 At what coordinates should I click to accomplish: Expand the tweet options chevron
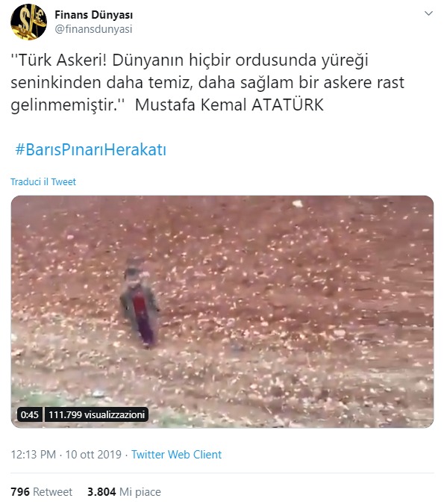tap(428, 13)
